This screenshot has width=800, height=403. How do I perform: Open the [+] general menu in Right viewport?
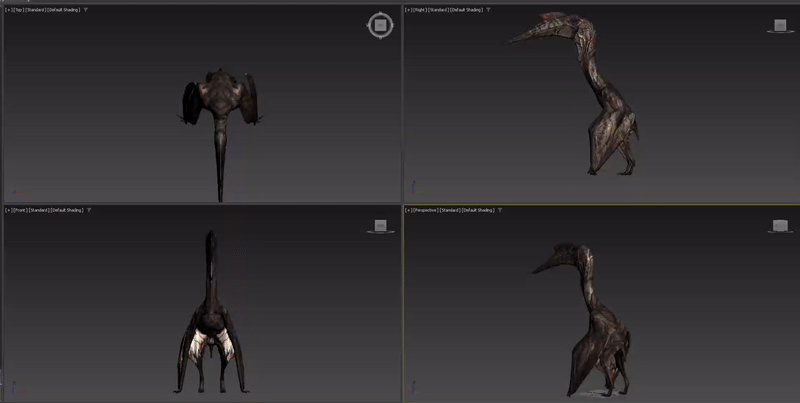(410, 10)
